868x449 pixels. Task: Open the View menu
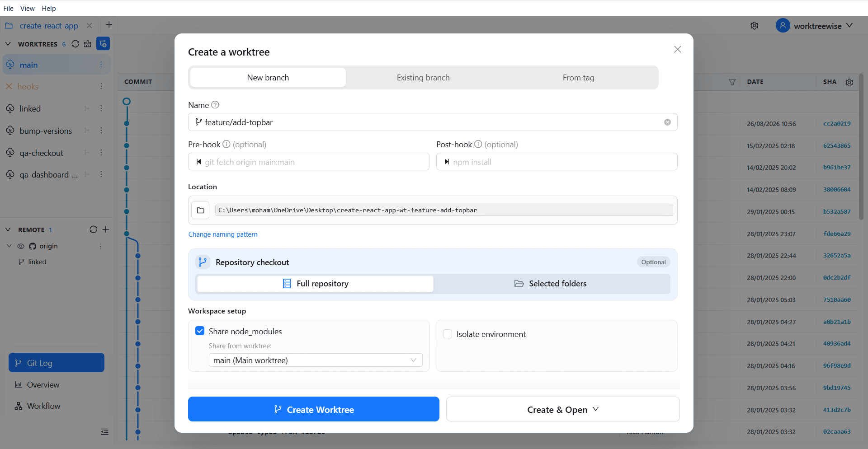(x=27, y=8)
